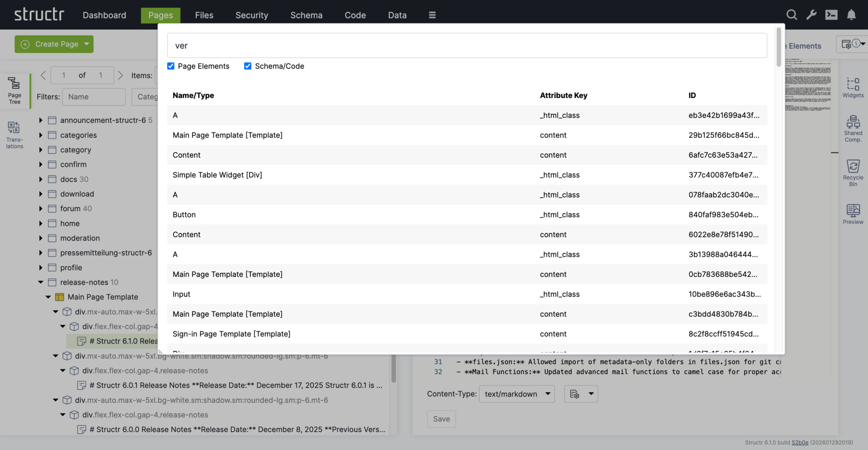Open the Preview panel

853,214
